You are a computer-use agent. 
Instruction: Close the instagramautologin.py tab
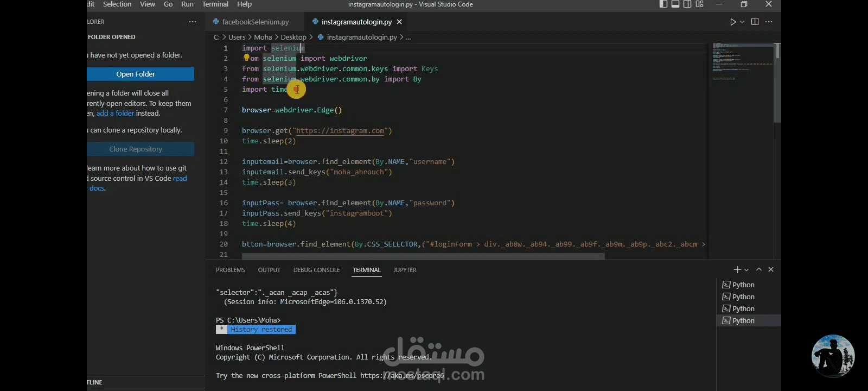[x=399, y=22]
